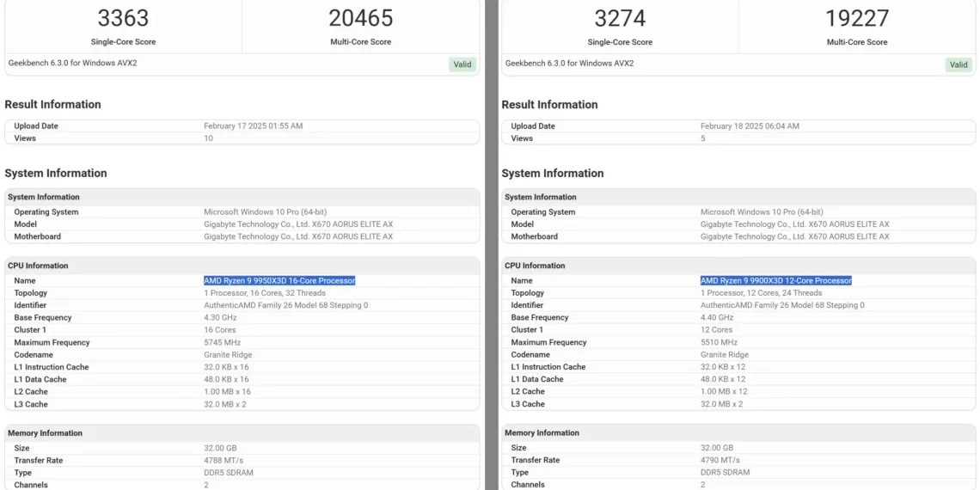The height and width of the screenshot is (490, 980).
Task: Click the left CPU Information table header
Action: [x=242, y=266]
